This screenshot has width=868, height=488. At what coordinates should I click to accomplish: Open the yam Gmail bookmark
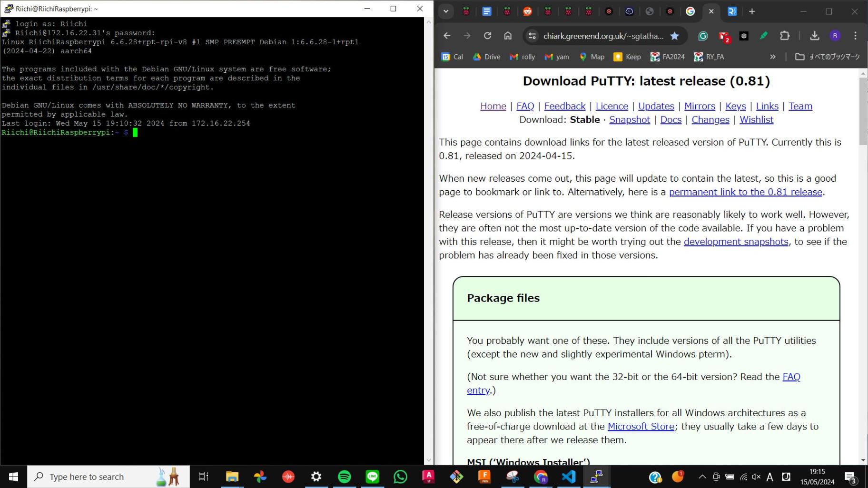pyautogui.click(x=557, y=57)
